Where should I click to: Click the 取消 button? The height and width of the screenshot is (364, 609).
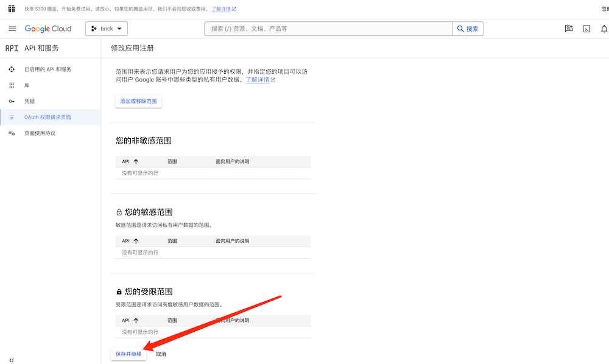(161, 354)
